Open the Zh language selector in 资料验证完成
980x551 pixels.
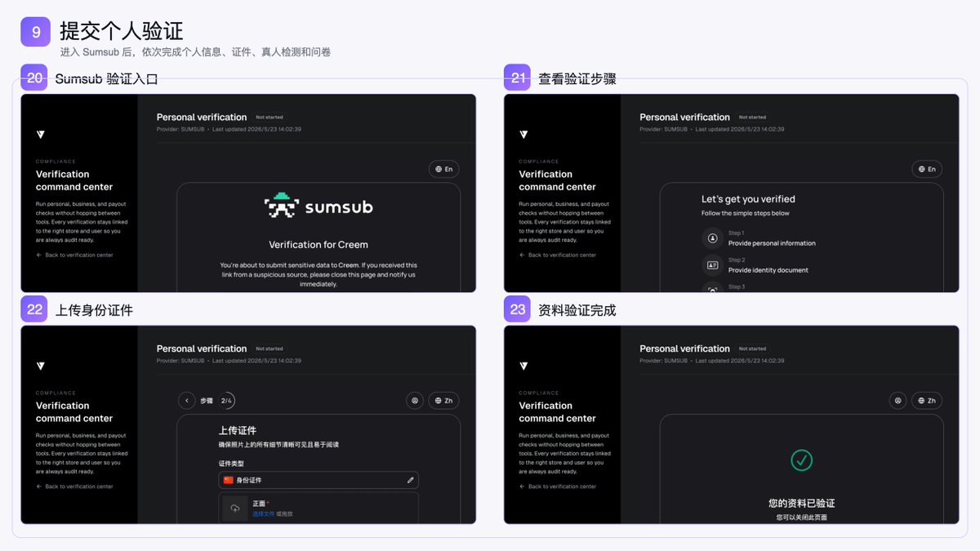(x=927, y=401)
